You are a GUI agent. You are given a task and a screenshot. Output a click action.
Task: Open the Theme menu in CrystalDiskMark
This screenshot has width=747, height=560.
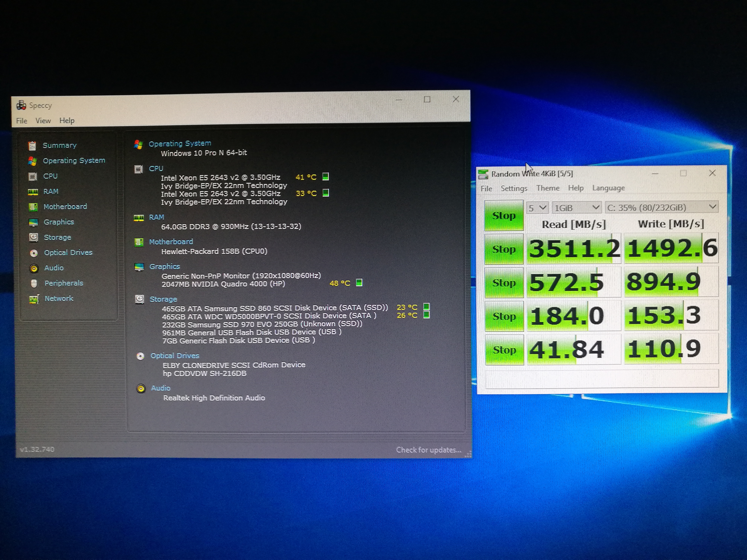547,188
